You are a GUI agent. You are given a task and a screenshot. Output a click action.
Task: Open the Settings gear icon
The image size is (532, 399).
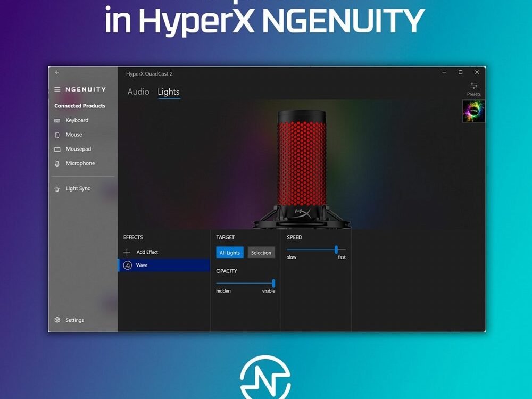click(x=57, y=320)
